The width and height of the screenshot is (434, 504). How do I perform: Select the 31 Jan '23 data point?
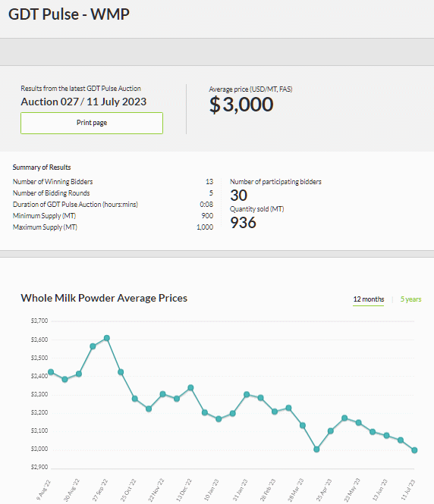coord(247,394)
